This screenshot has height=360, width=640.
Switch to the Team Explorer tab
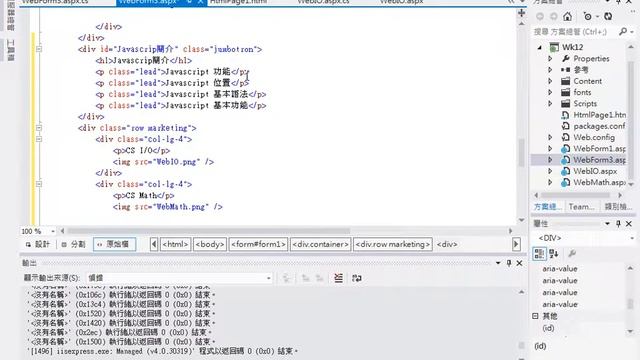582,207
